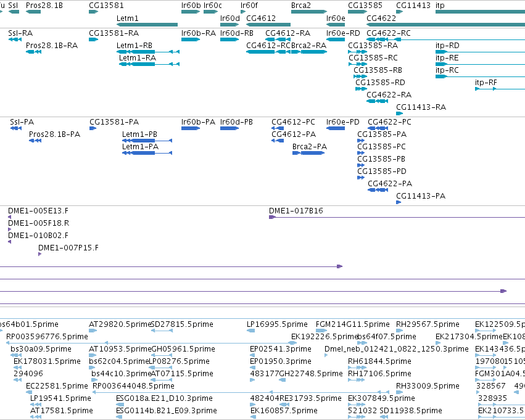Click transcript Ir60e-RD
This screenshot has width=525, height=420.
click(343, 33)
